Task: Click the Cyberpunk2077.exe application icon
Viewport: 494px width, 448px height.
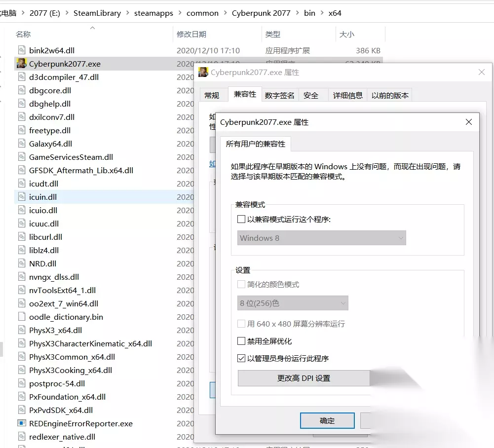Action: [21, 63]
